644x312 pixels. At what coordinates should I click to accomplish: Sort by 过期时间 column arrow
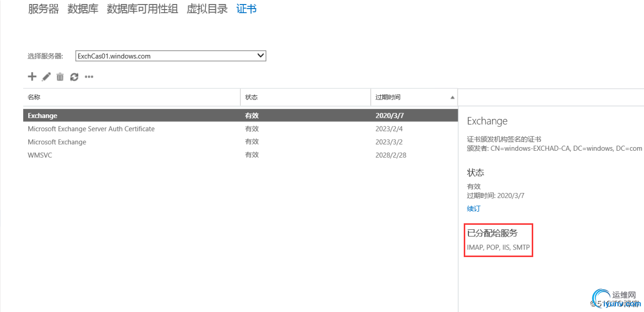[x=452, y=97]
